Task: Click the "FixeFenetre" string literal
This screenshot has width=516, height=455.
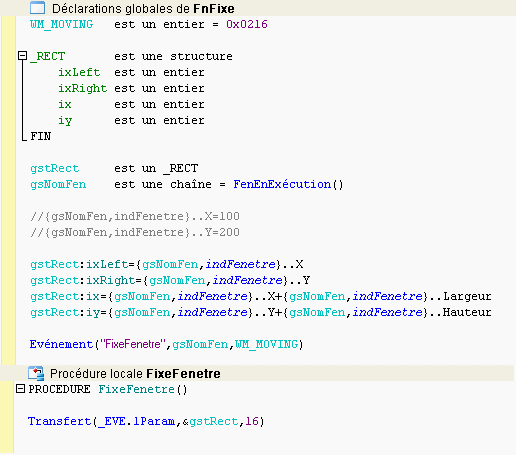Action: click(133, 344)
